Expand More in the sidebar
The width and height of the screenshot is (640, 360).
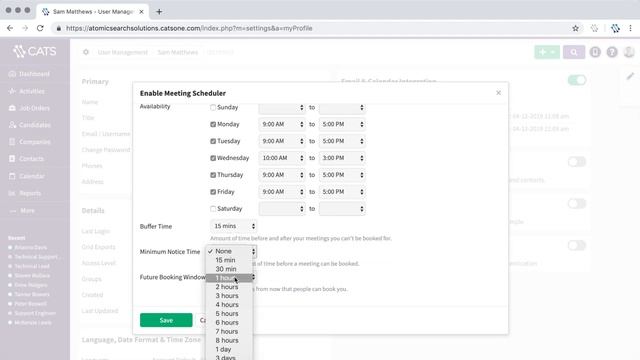click(x=22, y=211)
